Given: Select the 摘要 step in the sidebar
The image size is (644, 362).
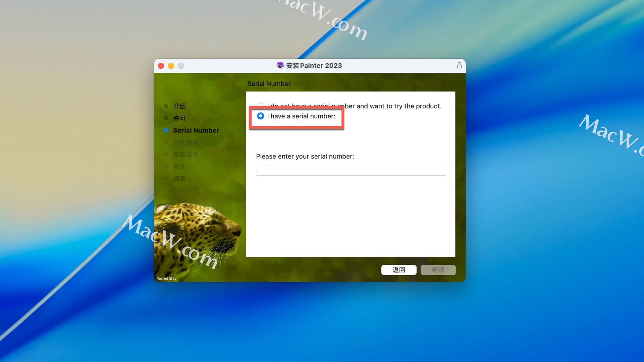Looking at the screenshot, I should pyautogui.click(x=179, y=179).
